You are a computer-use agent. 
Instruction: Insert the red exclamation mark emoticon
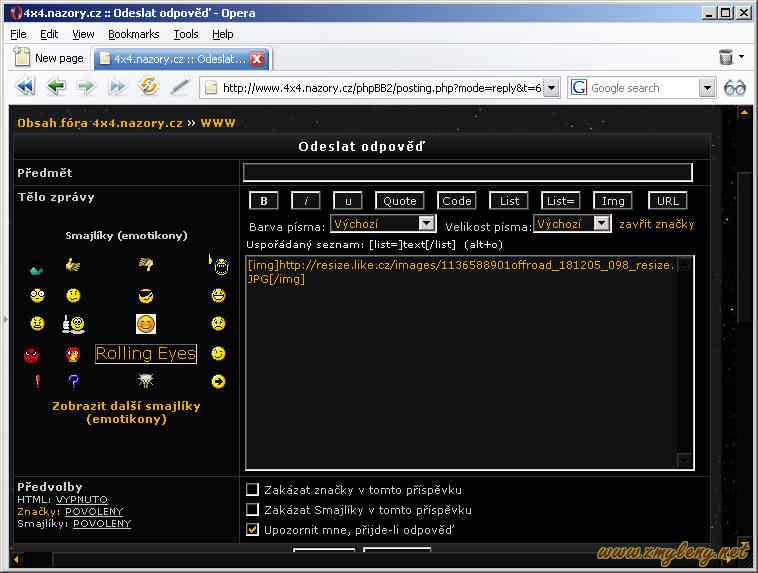point(37,381)
